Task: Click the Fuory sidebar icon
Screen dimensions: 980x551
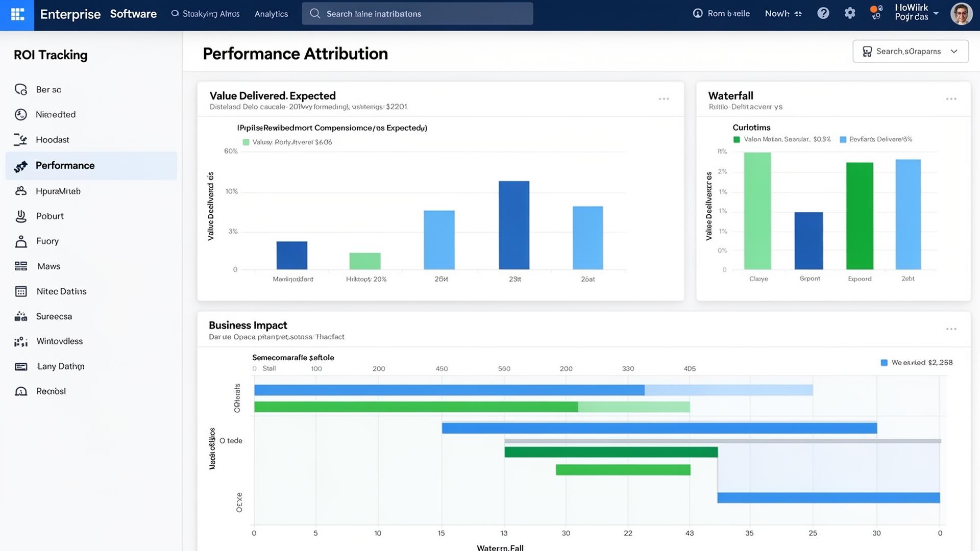Action: click(21, 241)
